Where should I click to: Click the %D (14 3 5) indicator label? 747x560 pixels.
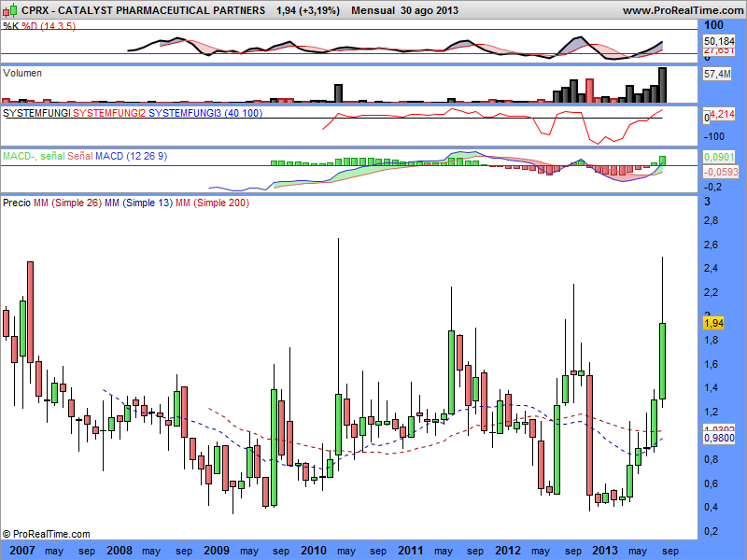point(49,26)
